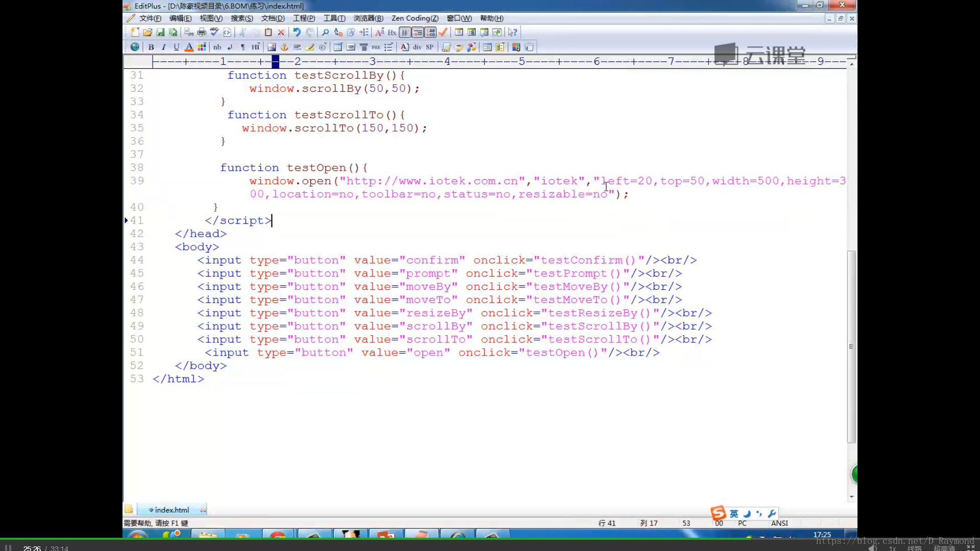Click the 超高清 quality button

coord(944,548)
